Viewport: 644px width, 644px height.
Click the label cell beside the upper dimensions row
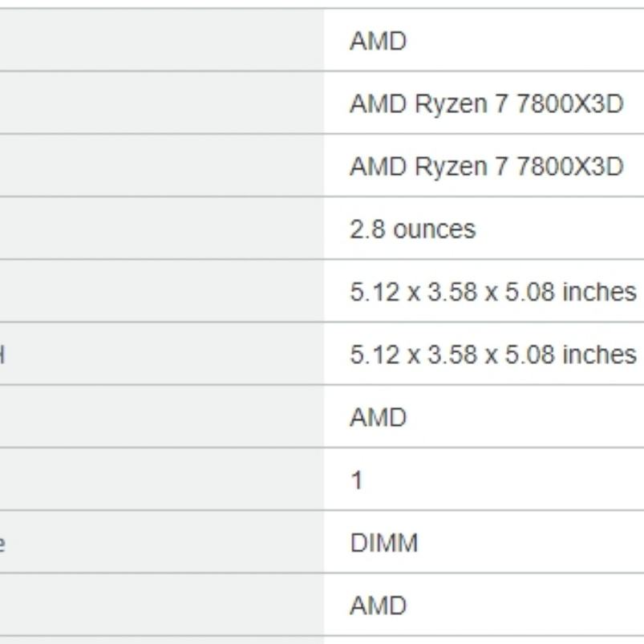pyautogui.click(x=160, y=291)
